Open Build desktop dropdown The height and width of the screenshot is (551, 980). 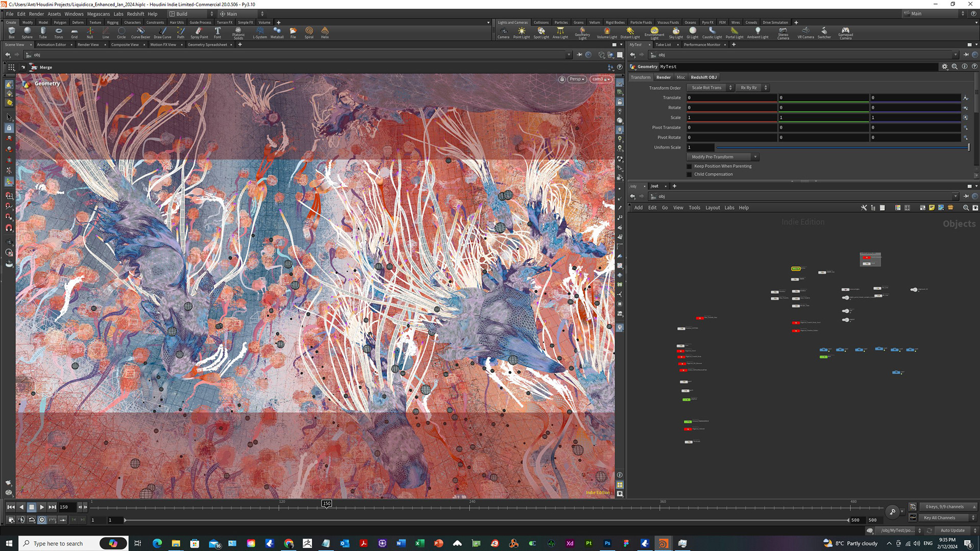[x=192, y=14]
